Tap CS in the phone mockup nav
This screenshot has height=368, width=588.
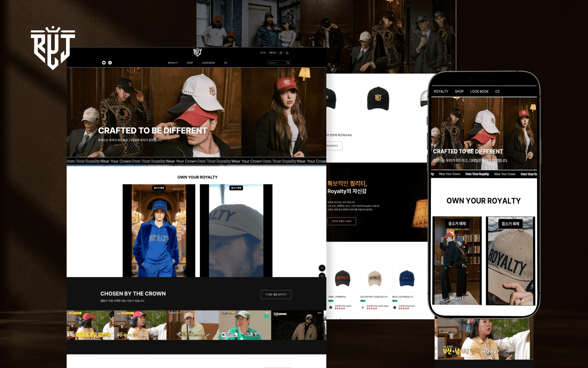[497, 92]
